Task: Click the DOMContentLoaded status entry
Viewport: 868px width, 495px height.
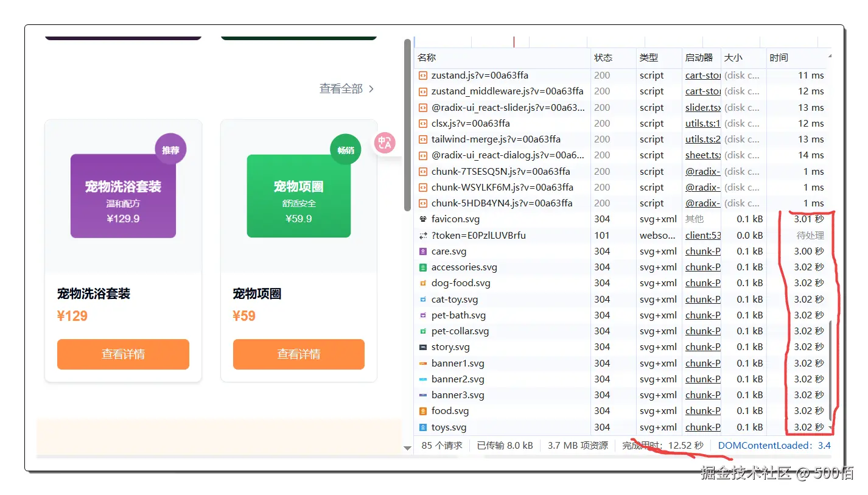Action: (774, 446)
